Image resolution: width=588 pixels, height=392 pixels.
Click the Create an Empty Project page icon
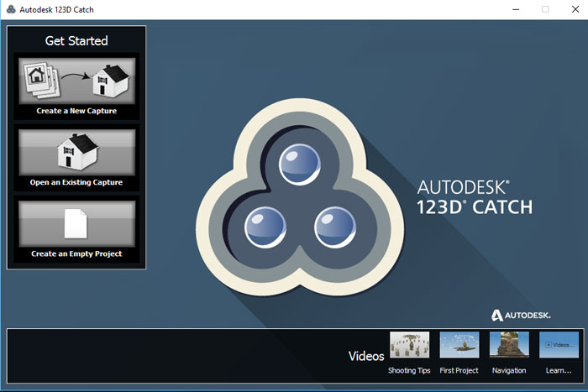(x=76, y=224)
